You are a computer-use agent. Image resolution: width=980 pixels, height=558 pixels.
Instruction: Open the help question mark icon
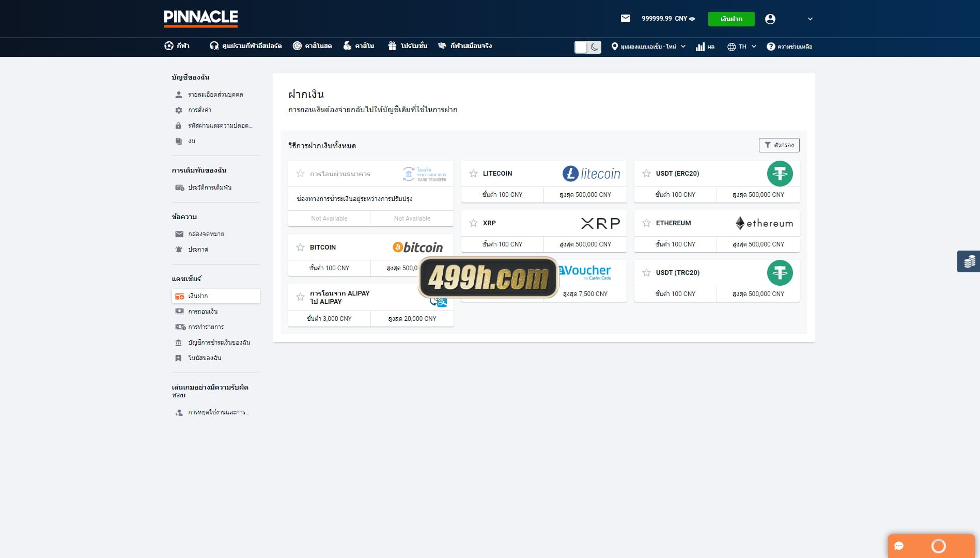(771, 47)
